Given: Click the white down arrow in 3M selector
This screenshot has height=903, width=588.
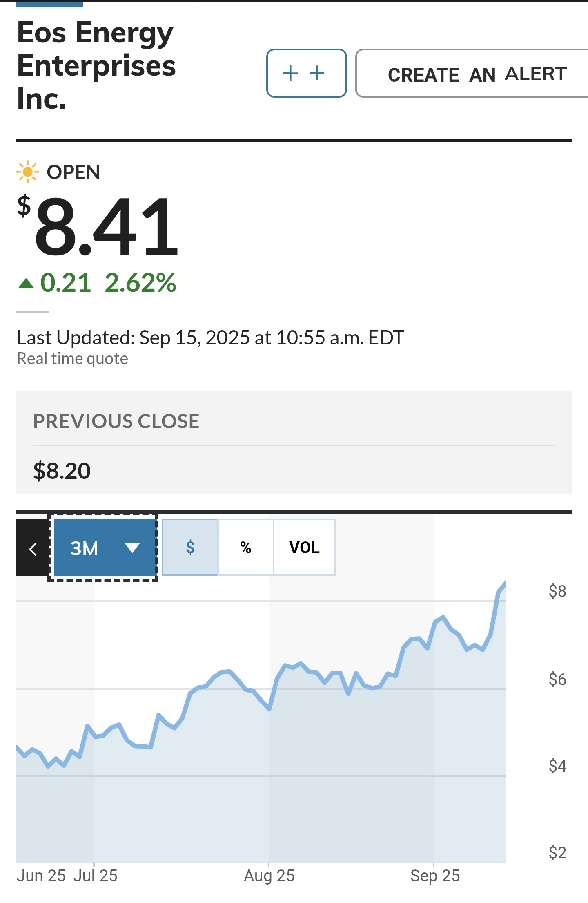Looking at the screenshot, I should click(x=132, y=548).
